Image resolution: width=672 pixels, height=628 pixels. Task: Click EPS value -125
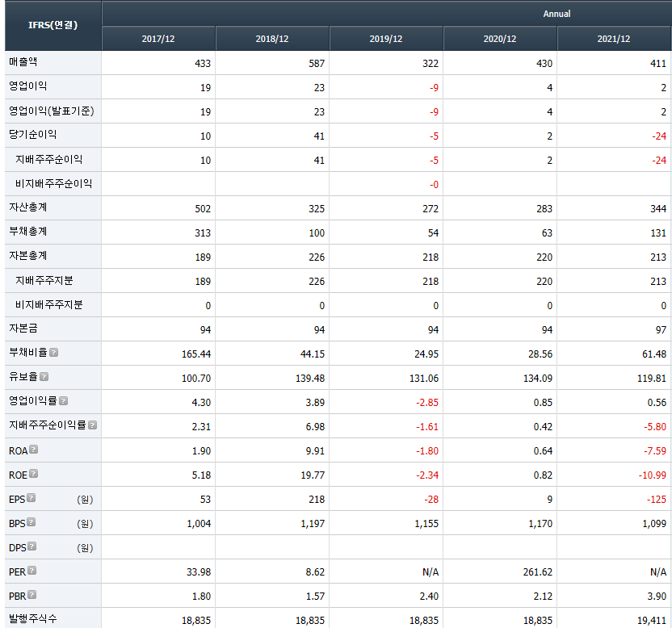[657, 500]
